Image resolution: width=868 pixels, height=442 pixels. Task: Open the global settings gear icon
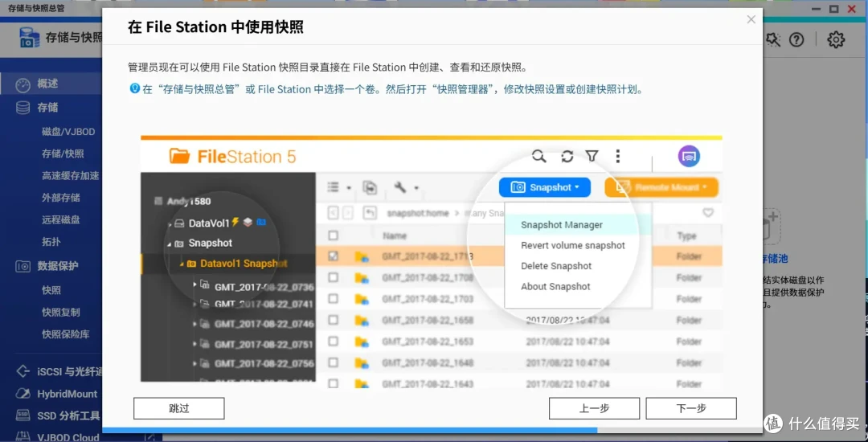(836, 40)
